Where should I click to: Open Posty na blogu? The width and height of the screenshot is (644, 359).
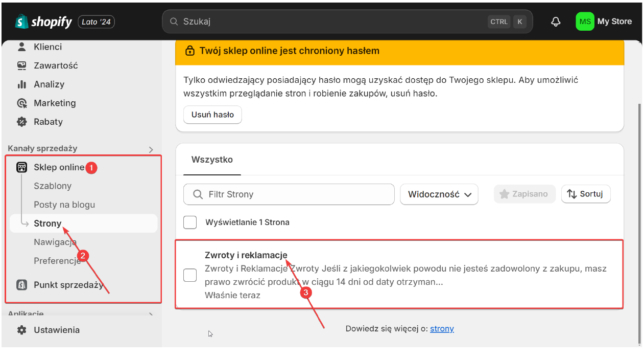(x=64, y=205)
